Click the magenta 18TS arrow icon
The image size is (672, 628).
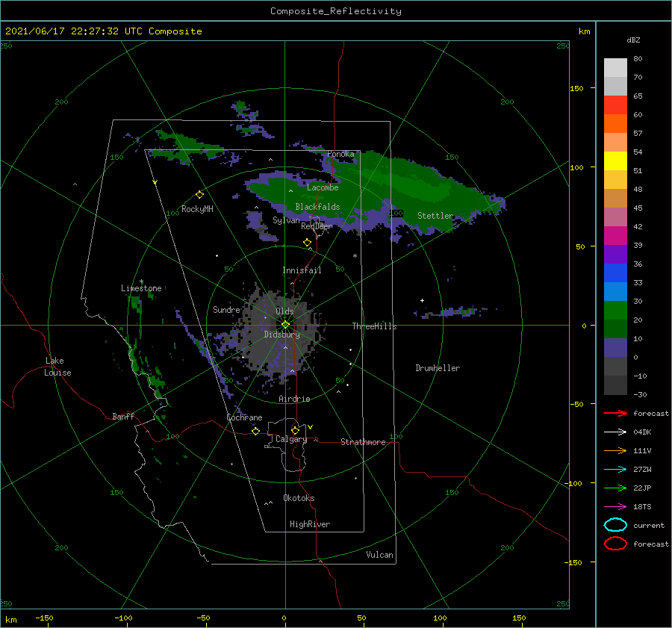pos(615,507)
